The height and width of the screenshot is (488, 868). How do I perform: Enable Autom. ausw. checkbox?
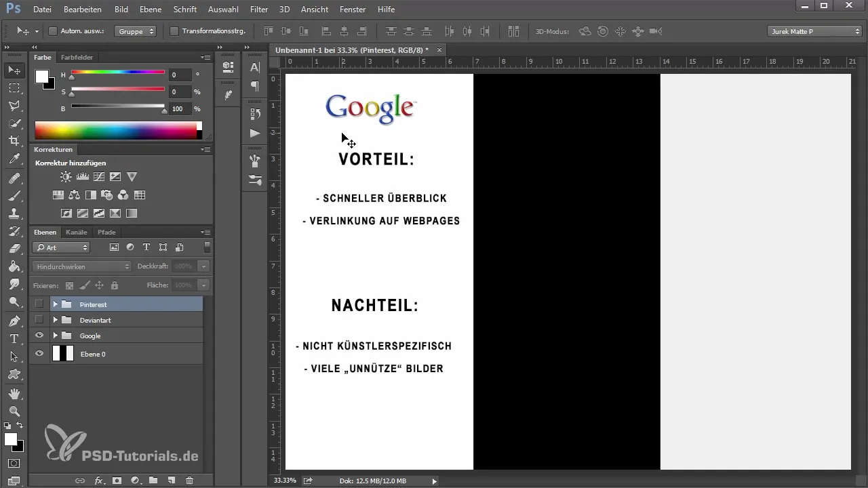53,31
